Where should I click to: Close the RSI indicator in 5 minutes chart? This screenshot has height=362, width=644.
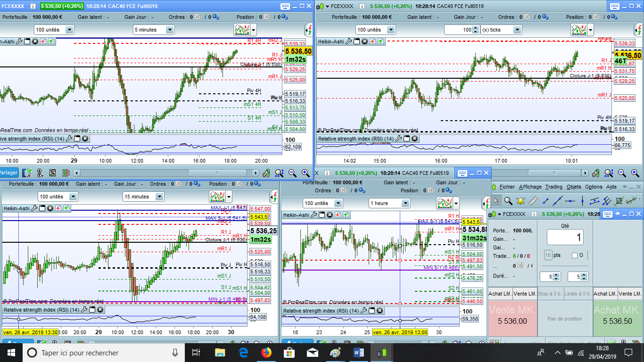[85, 139]
